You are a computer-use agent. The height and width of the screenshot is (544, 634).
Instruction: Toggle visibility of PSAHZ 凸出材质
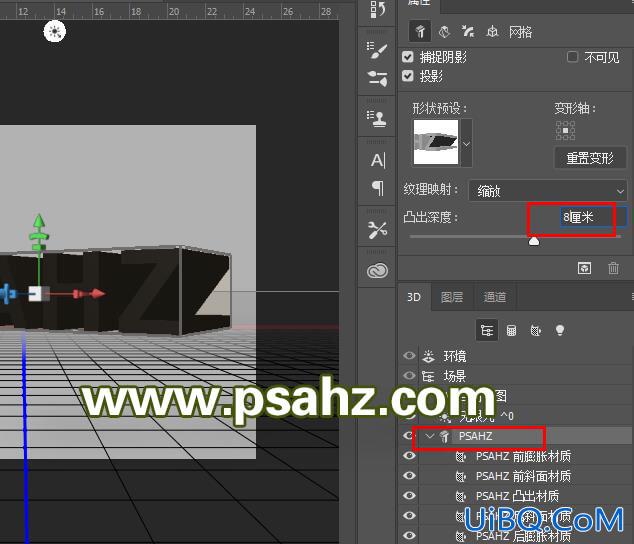pos(409,495)
